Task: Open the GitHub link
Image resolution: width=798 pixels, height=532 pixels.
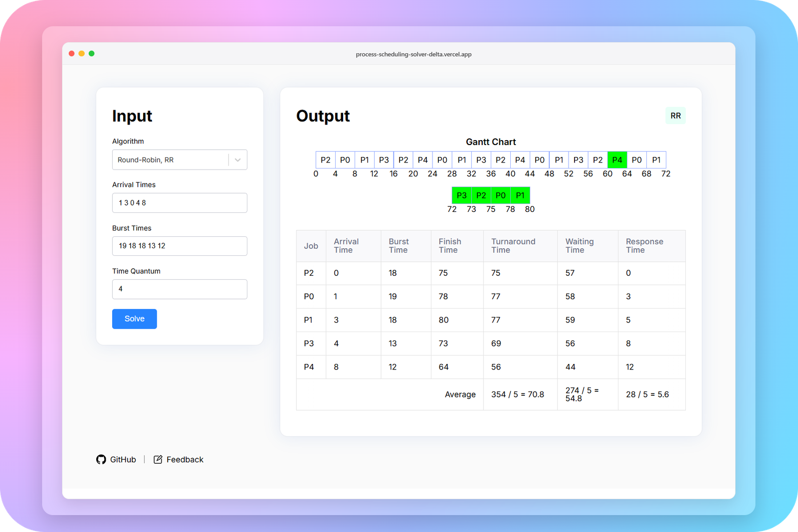Action: coord(123,459)
